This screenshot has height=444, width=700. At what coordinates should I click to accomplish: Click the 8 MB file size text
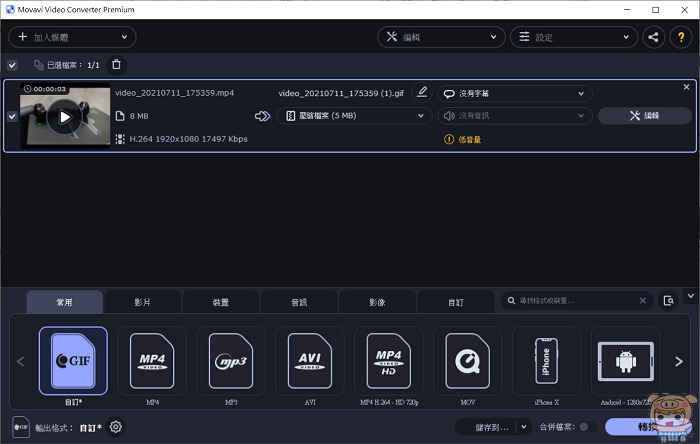139,116
